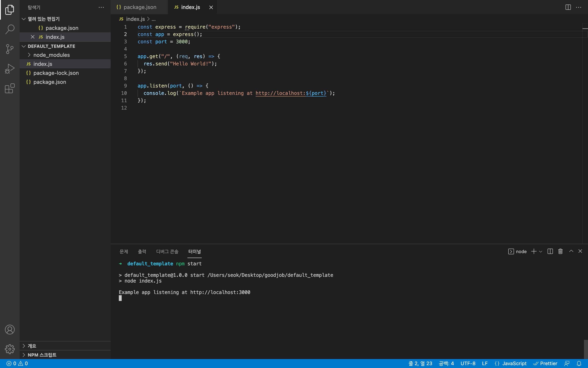Image resolution: width=588 pixels, height=368 pixels.
Task: Open the Explorer view in activity bar
Action: pyautogui.click(x=10, y=10)
